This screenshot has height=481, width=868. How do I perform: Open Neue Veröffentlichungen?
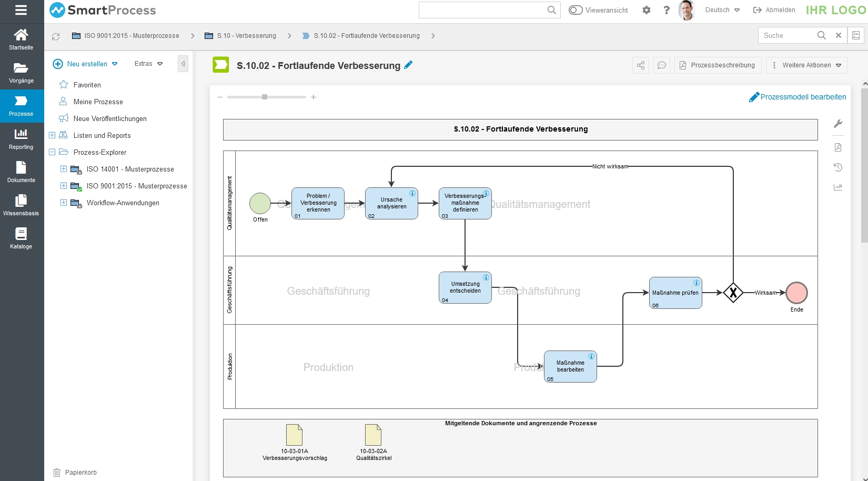coord(110,118)
